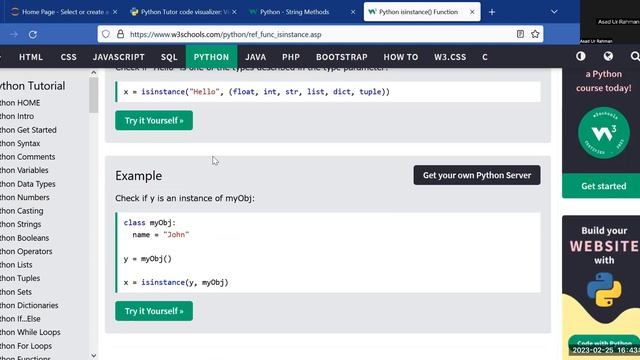
Task: Open Python Sets in sidebar
Action: click(x=16, y=292)
